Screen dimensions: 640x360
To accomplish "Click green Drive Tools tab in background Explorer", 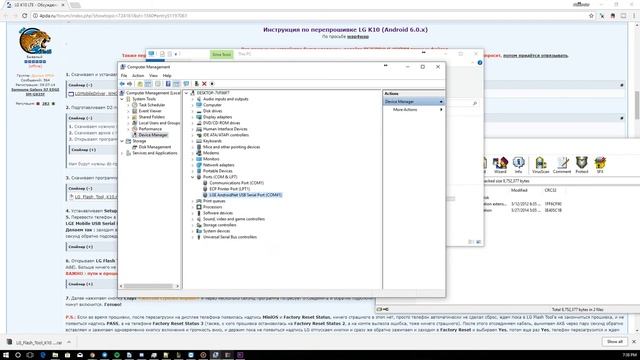I will tap(222, 54).
